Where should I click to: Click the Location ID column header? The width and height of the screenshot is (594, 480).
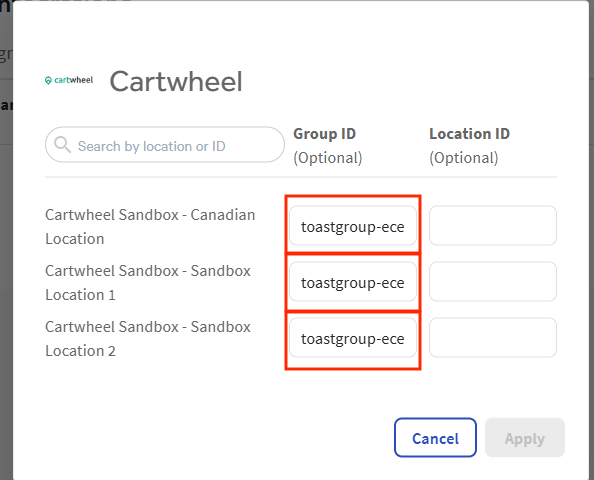pos(469,134)
